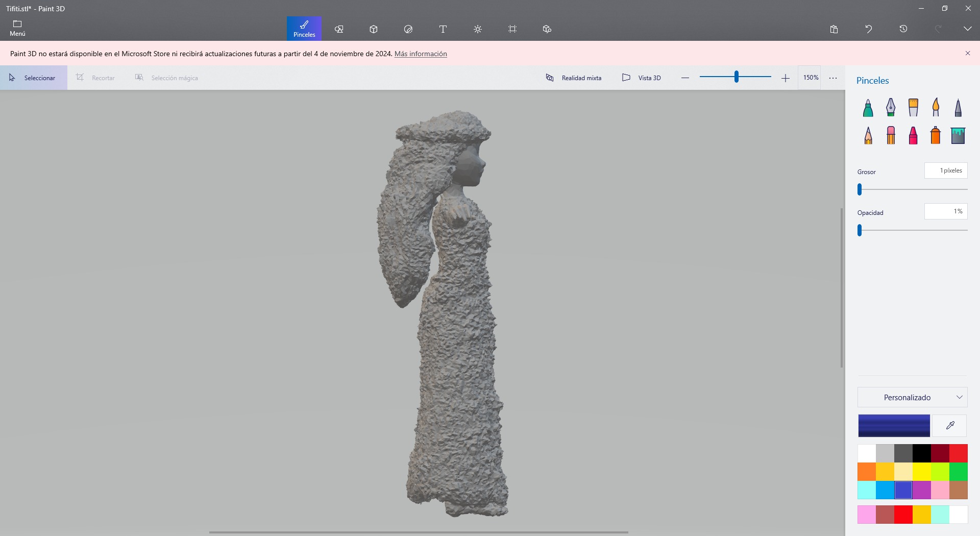Choose the indigo blue color swatch
Image resolution: width=980 pixels, height=536 pixels.
(x=903, y=490)
